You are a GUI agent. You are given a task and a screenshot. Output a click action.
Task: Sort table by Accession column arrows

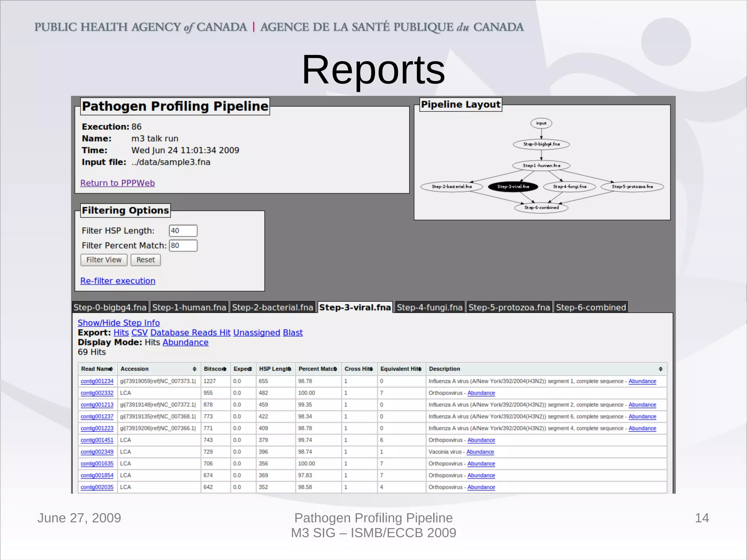pos(194,369)
